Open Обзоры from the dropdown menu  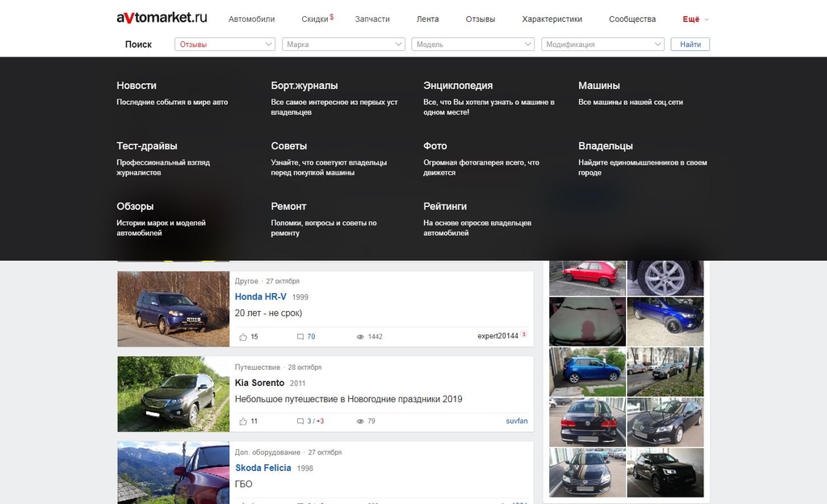pyautogui.click(x=135, y=207)
